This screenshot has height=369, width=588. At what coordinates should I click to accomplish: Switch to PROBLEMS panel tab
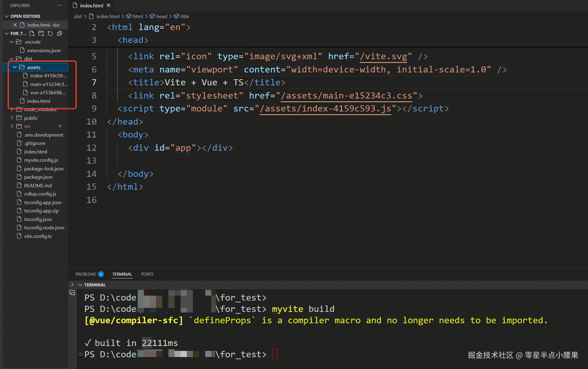coord(89,274)
